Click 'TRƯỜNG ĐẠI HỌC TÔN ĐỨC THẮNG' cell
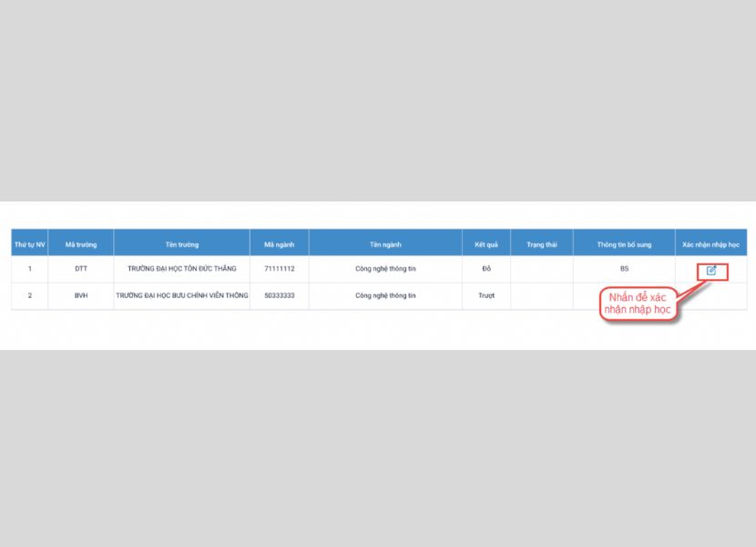 click(182, 269)
